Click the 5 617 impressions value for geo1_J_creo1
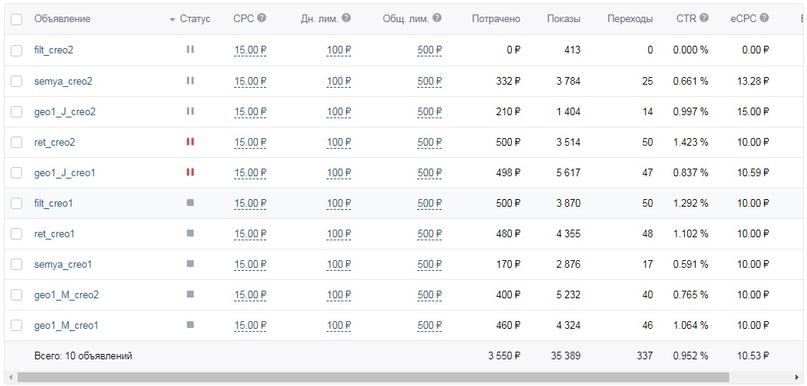 coord(568,173)
